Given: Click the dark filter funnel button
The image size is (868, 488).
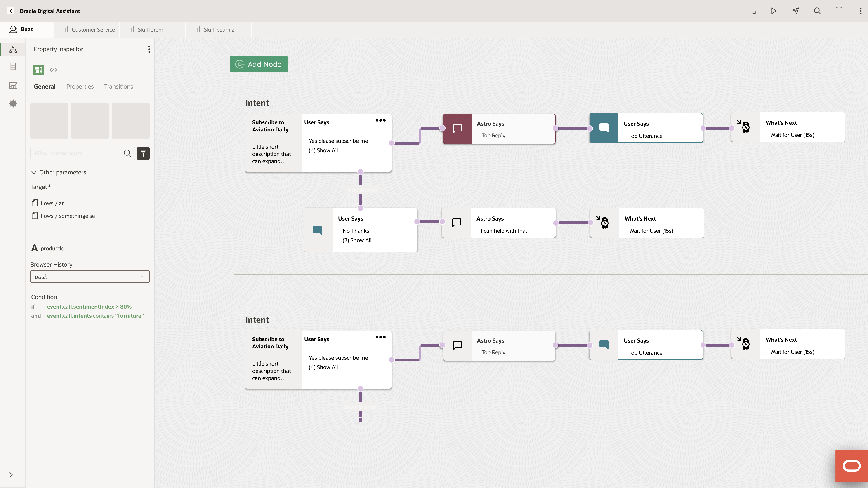Looking at the screenshot, I should tap(143, 153).
